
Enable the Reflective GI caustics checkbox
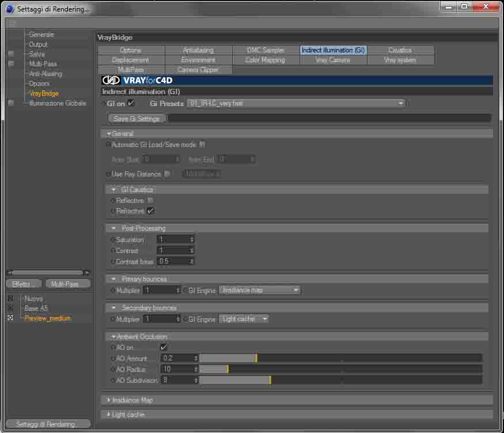tap(150, 201)
